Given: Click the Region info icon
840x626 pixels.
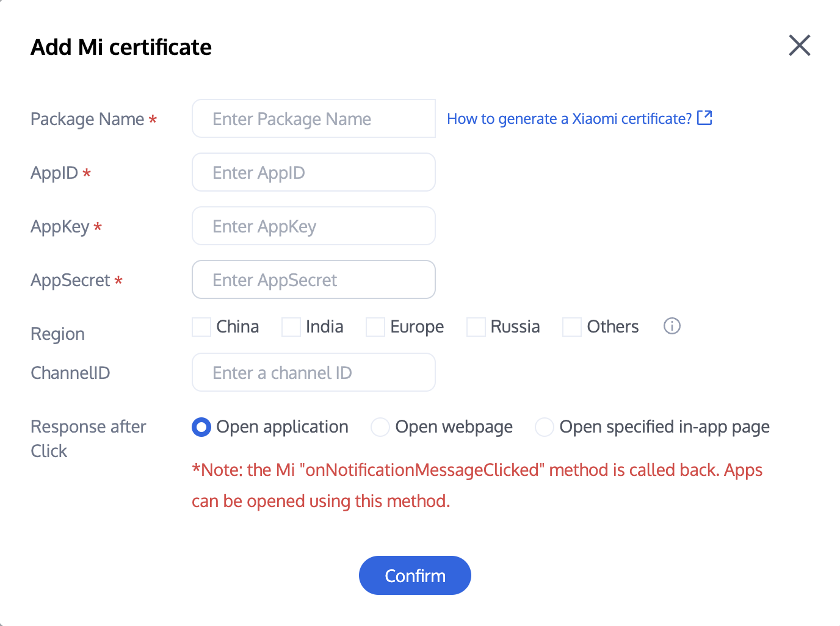Looking at the screenshot, I should 672,326.
